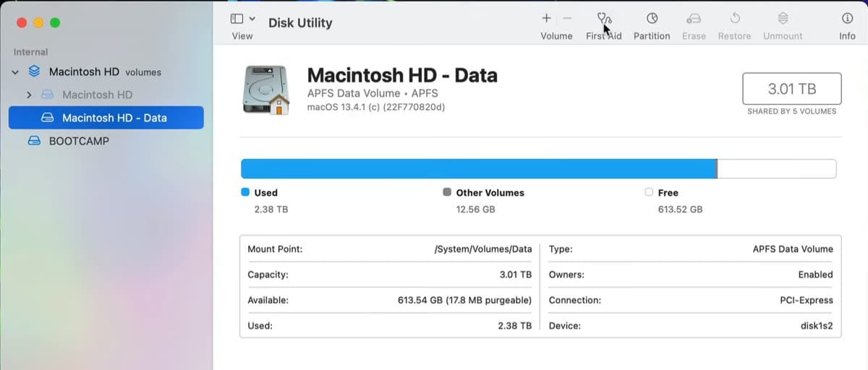Open the View sidebar layout icon
The height and width of the screenshot is (370, 868).
pyautogui.click(x=237, y=19)
